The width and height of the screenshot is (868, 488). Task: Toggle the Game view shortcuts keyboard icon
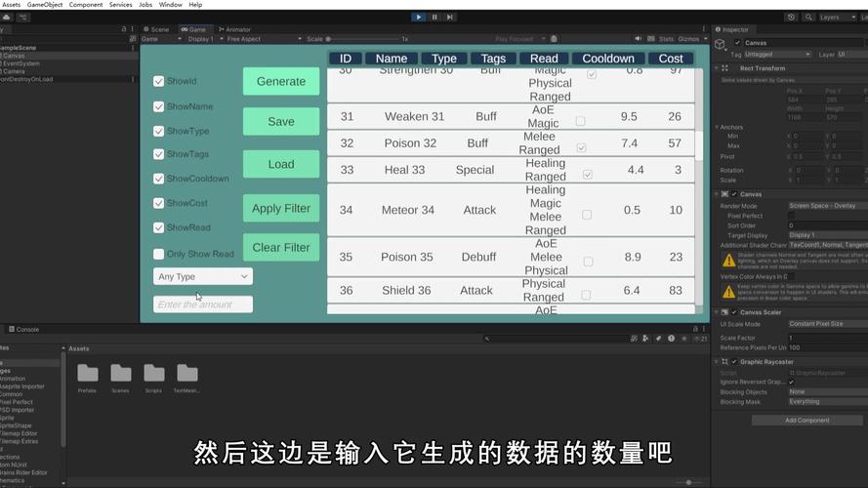tap(651, 39)
